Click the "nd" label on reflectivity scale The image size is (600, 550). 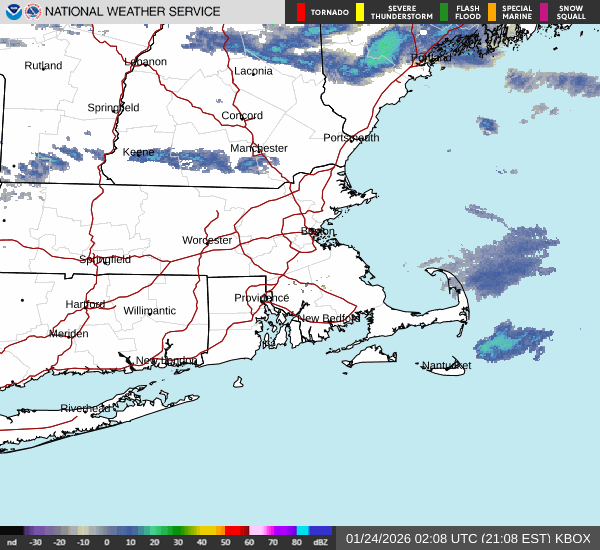[11, 543]
